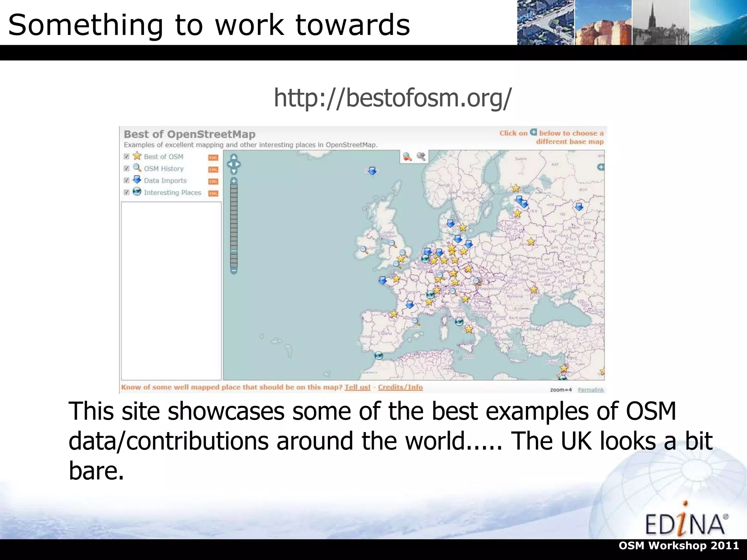Image resolution: width=747 pixels, height=560 pixels.
Task: Select the OSM history magnifier over Ireland
Action: tap(364, 250)
